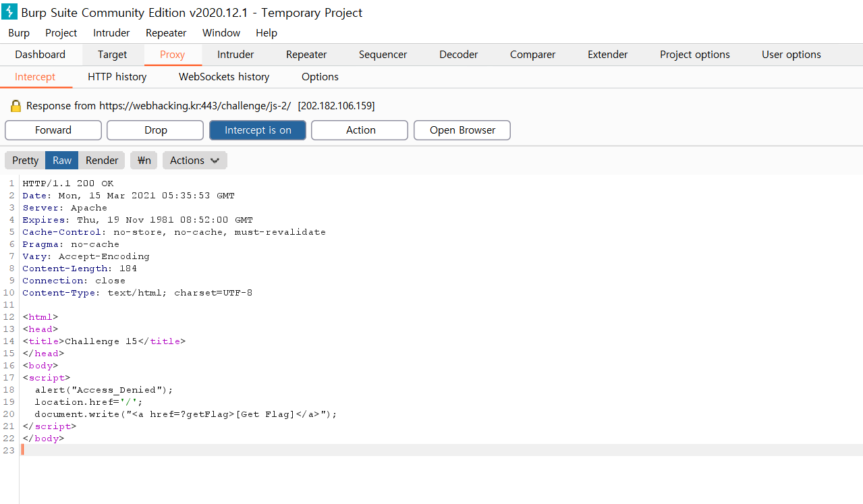The image size is (863, 504).
Task: Click the Expires header line
Action: (138, 220)
